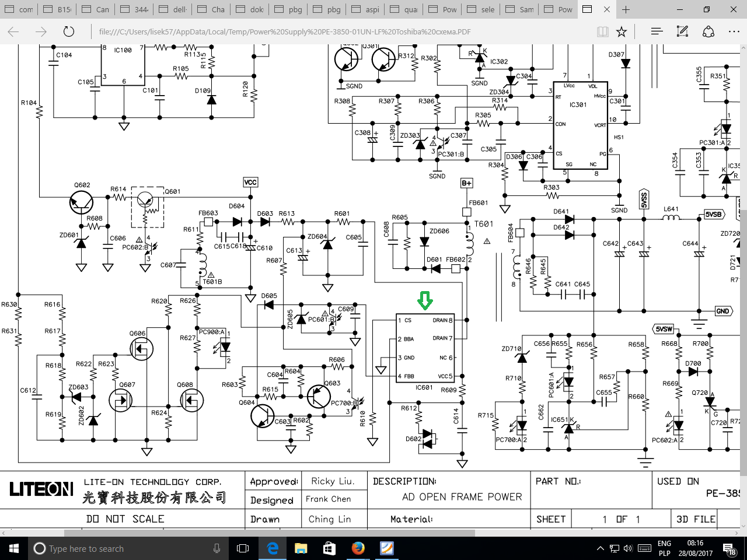Click the T601 transformer label
The image size is (747, 560).
[484, 224]
